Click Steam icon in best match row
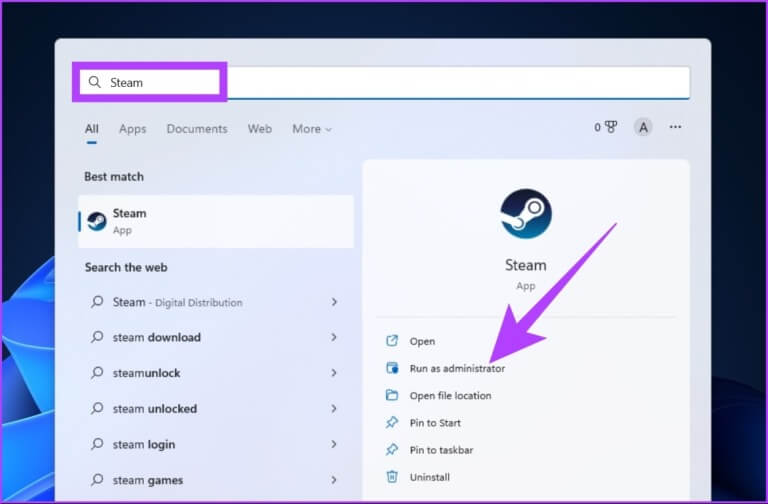Viewport: 768px width, 504px height. click(x=97, y=221)
